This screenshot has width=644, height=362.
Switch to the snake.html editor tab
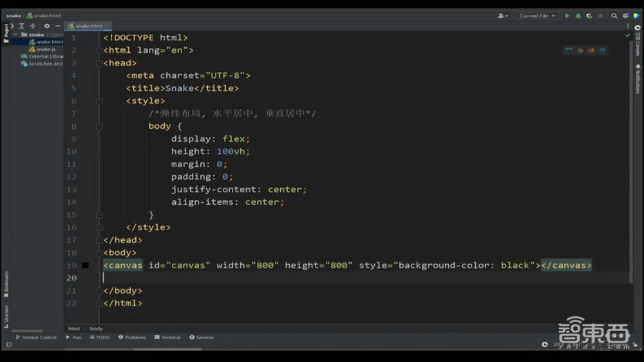[88, 26]
